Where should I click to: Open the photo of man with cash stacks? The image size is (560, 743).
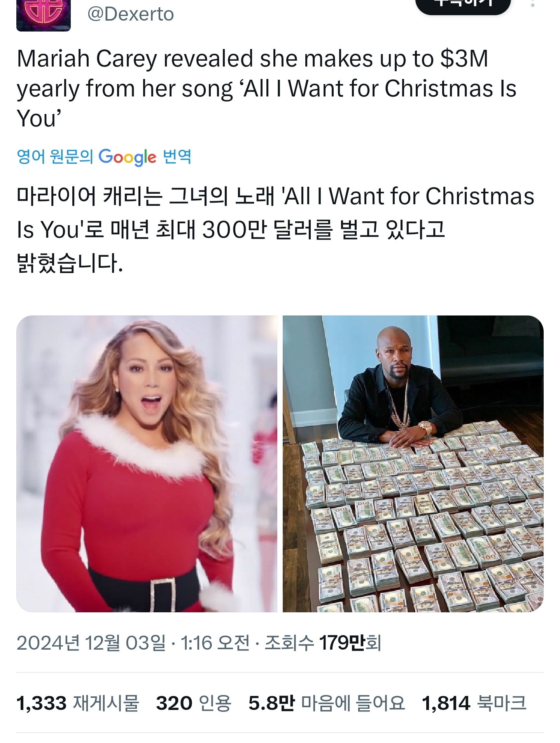tap(413, 464)
